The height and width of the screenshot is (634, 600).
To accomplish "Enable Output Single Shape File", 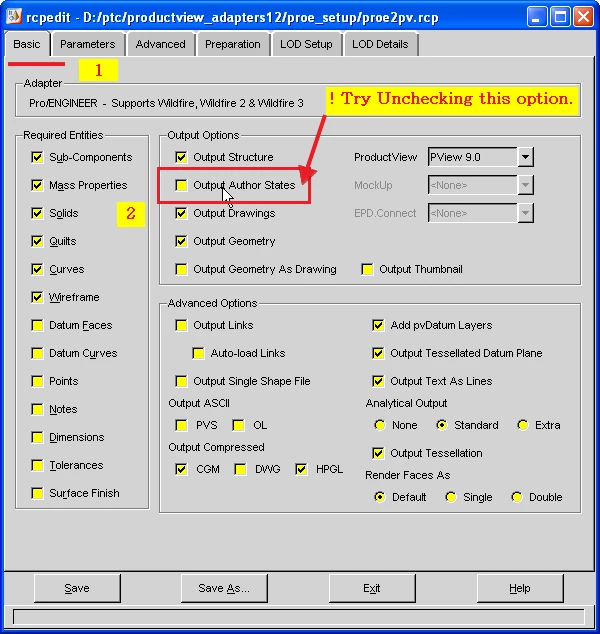I will (181, 381).
